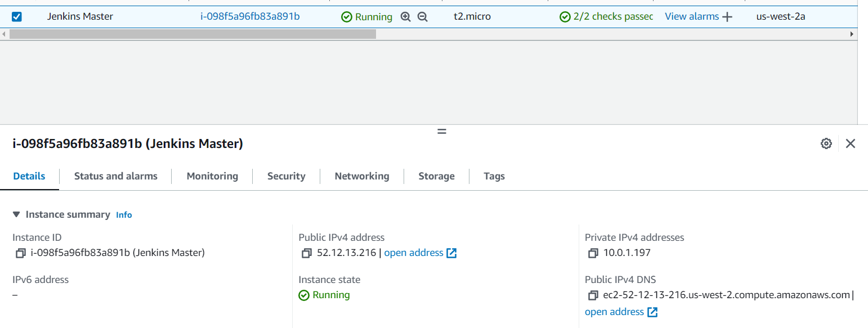Click zoom-out icon next to Running status
Image resolution: width=868 pixels, height=328 pixels.
(423, 17)
